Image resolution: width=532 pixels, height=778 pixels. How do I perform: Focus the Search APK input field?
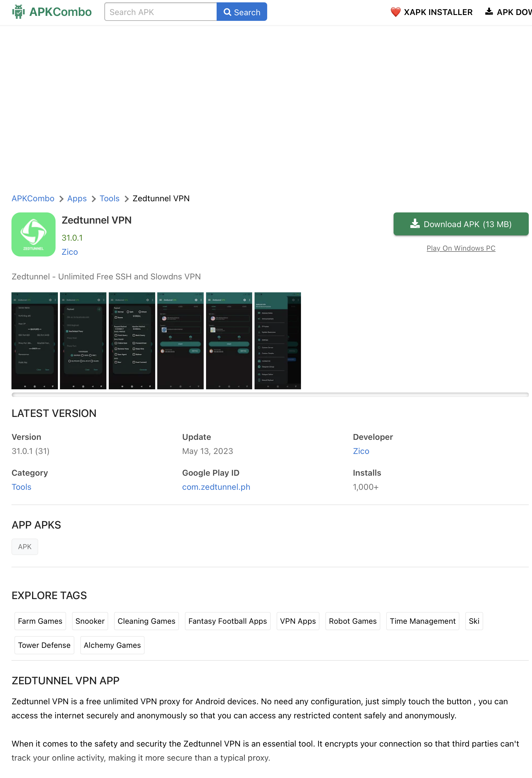point(161,12)
